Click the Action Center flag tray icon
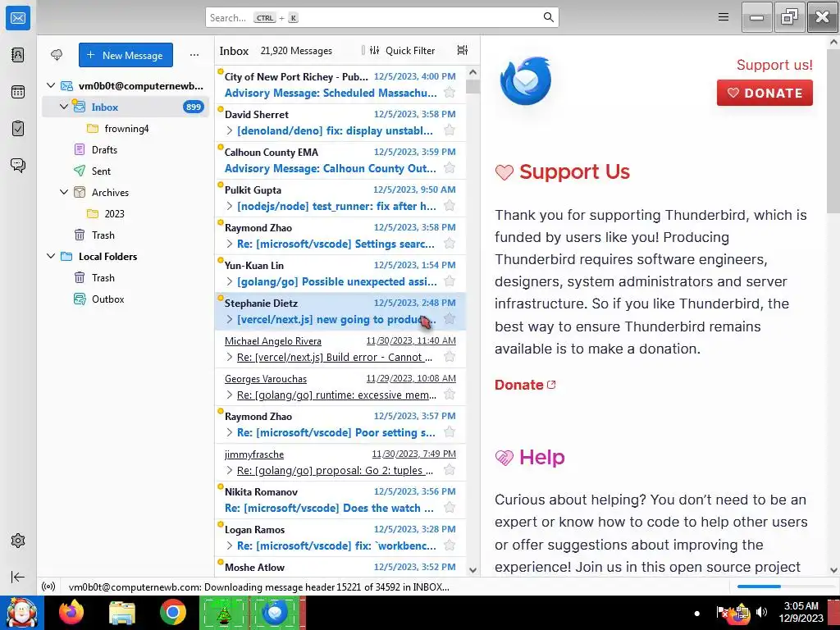 pyautogui.click(x=722, y=612)
